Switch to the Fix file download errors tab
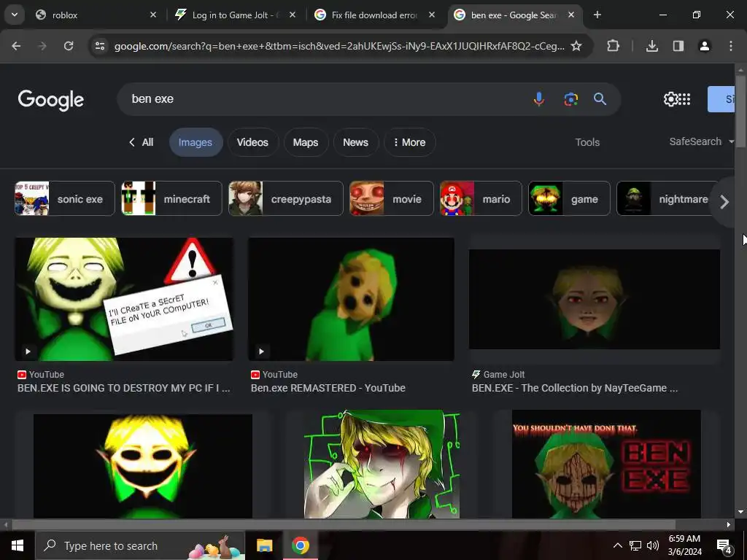Viewport: 747px width, 560px height. (x=368, y=15)
